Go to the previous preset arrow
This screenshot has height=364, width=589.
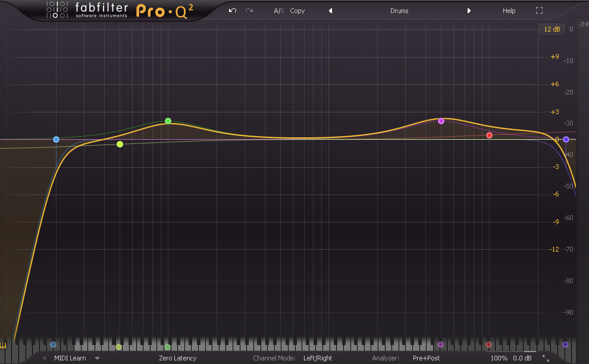(331, 11)
